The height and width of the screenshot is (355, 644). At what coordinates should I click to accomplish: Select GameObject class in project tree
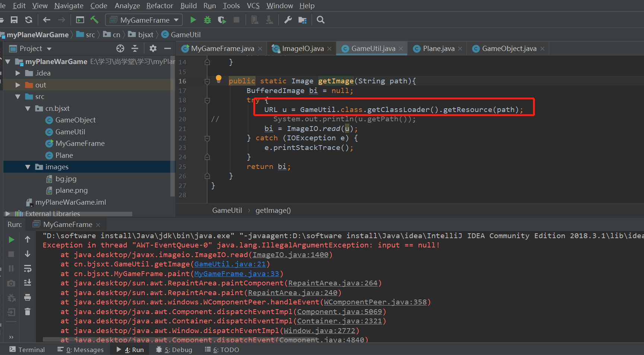point(75,120)
